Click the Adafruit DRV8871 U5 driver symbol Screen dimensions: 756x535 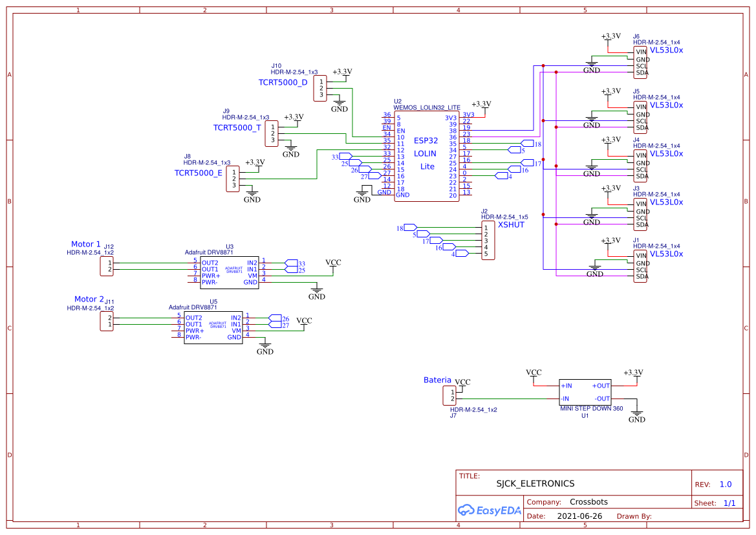[x=213, y=327]
